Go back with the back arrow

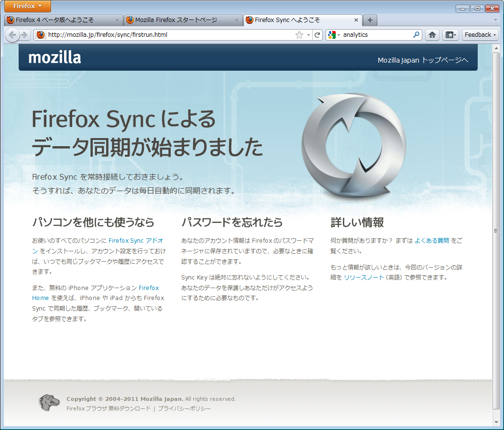[12, 35]
